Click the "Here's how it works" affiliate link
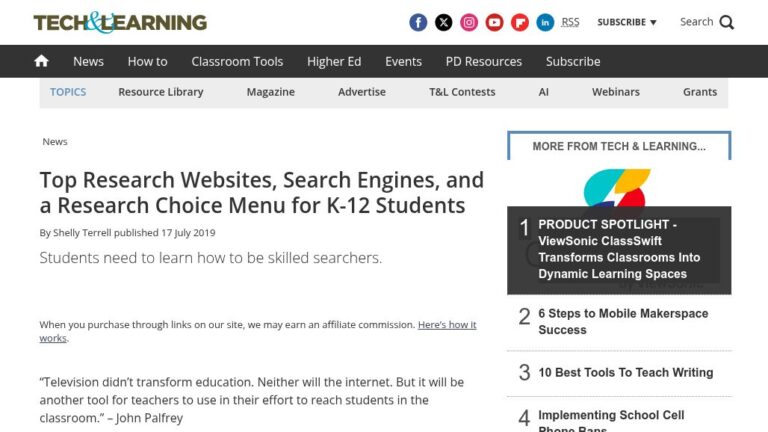 point(258,331)
